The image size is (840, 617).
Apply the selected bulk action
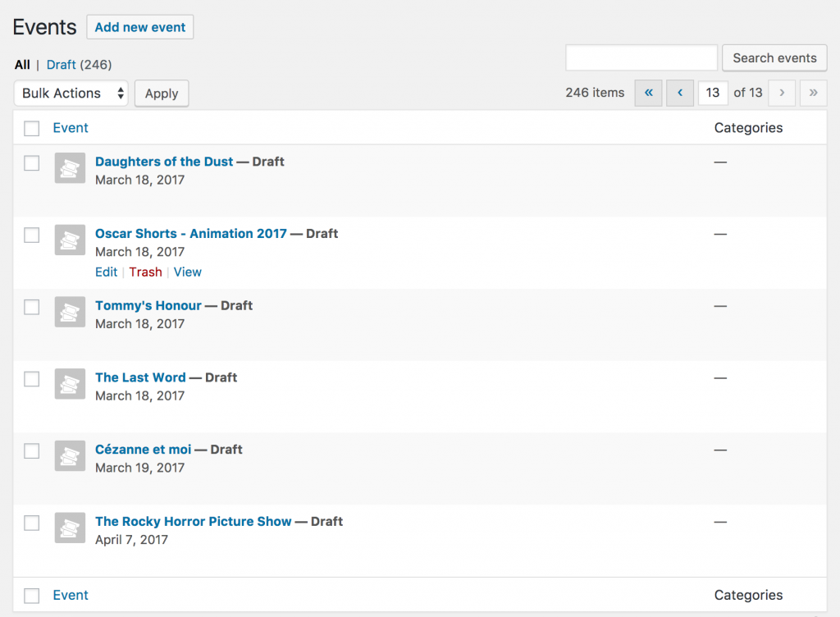pos(162,94)
